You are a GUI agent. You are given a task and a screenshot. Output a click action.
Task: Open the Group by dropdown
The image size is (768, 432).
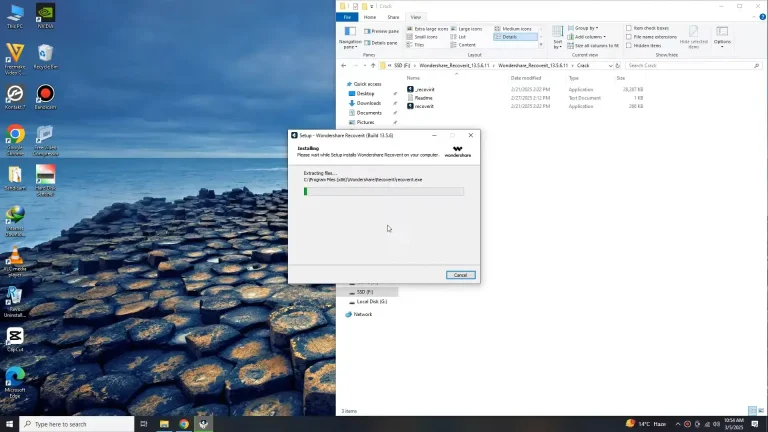click(583, 28)
